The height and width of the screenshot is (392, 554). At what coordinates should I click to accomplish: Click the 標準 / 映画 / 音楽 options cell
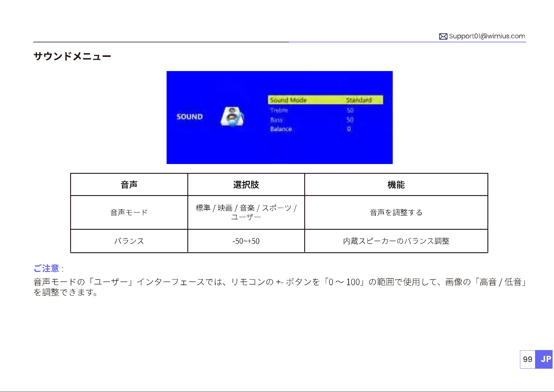point(246,212)
